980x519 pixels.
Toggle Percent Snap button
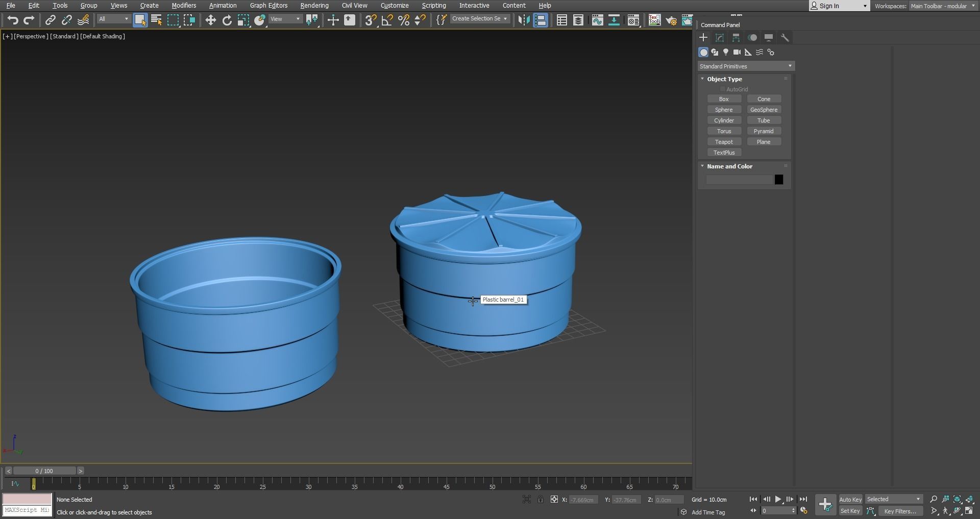[403, 20]
